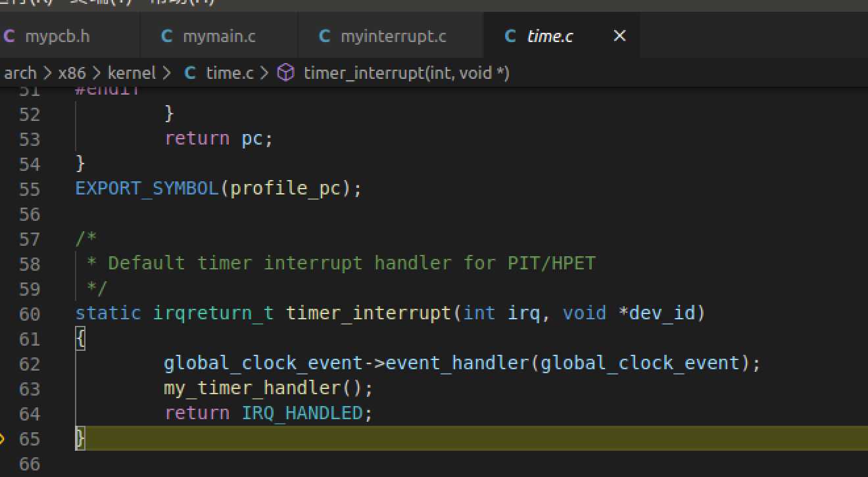Click the highlighted closing brace on line 65
The width and height of the screenshot is (868, 477).
(81, 438)
